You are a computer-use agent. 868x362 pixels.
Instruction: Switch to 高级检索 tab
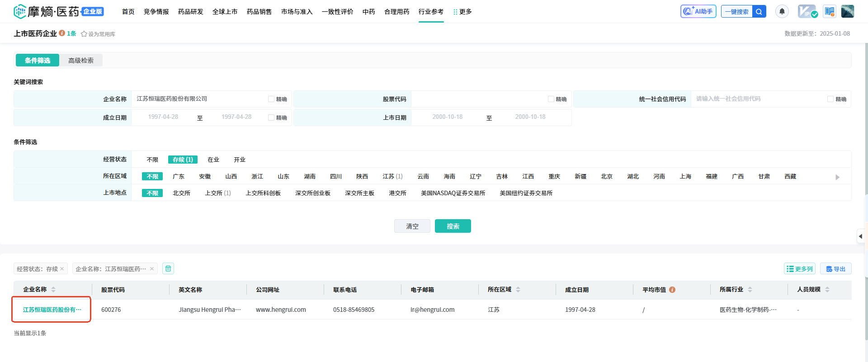point(81,60)
